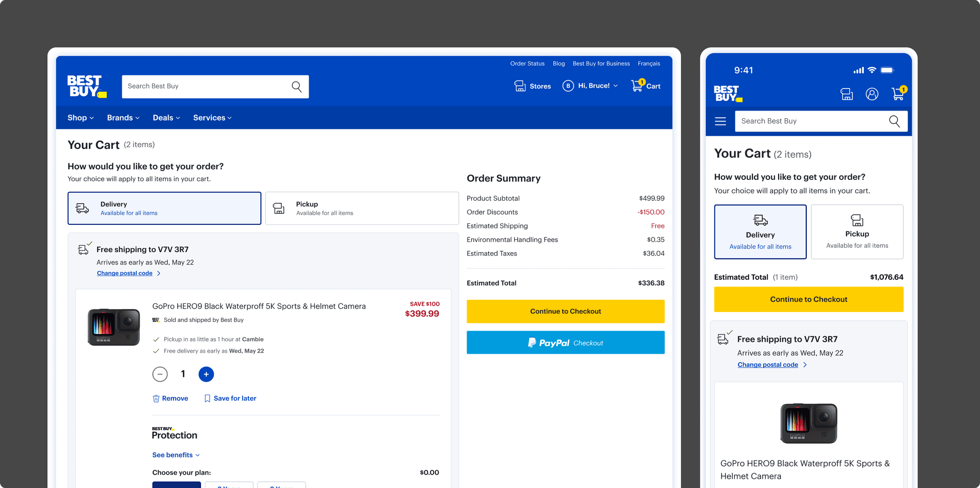
Task: Tap mobile Change postal code link
Action: pos(768,365)
